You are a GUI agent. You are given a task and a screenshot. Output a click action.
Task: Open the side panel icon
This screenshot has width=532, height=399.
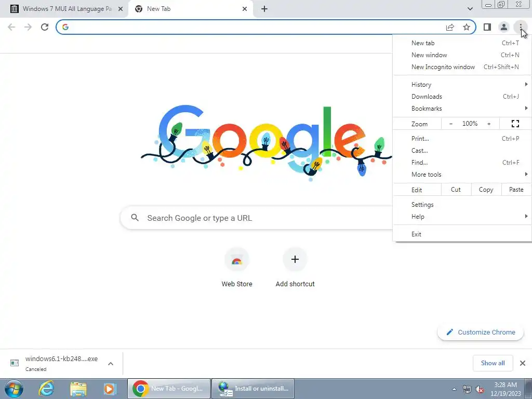pos(487,27)
